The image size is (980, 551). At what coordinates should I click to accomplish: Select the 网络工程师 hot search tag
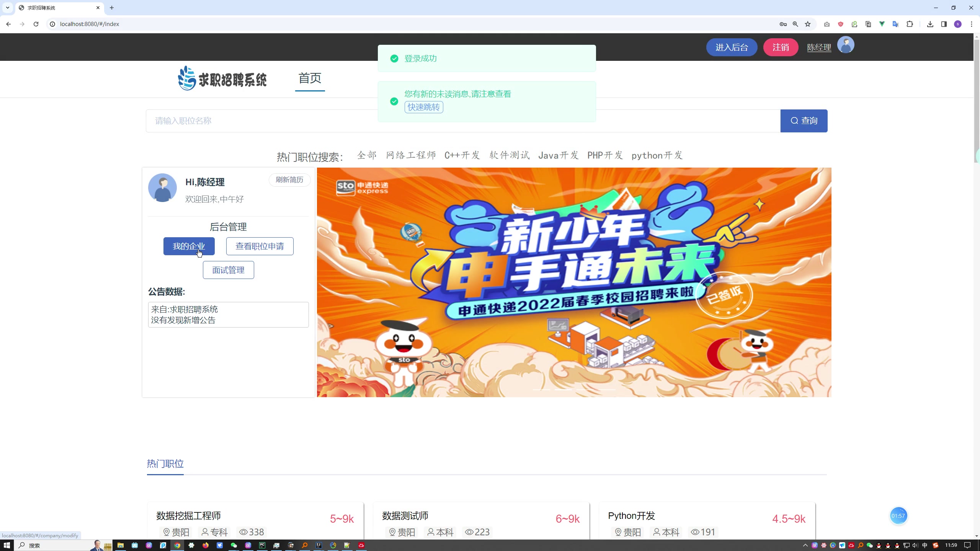(x=411, y=155)
